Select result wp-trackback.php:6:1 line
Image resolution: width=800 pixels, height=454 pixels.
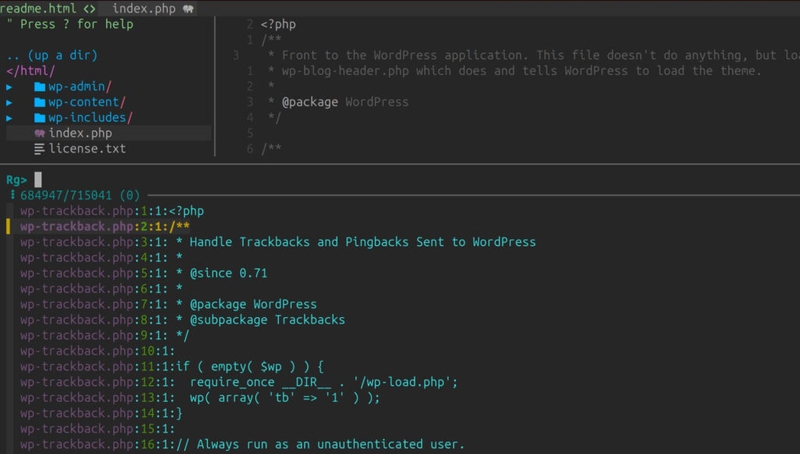coord(102,289)
